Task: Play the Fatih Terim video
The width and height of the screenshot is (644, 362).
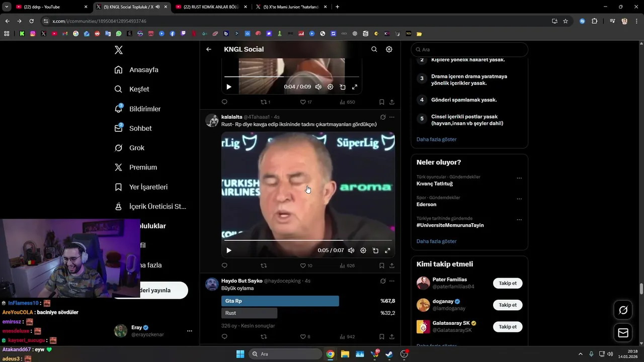Action: click(229, 250)
